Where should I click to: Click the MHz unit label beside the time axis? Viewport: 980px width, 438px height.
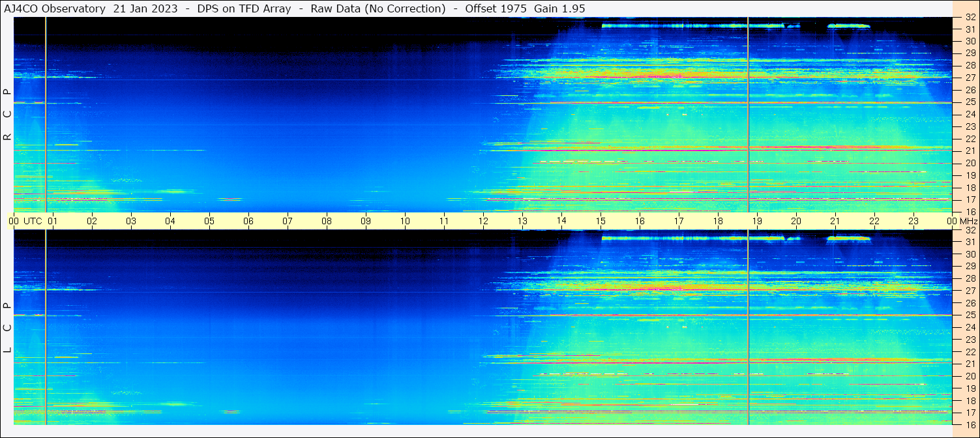pos(969,221)
